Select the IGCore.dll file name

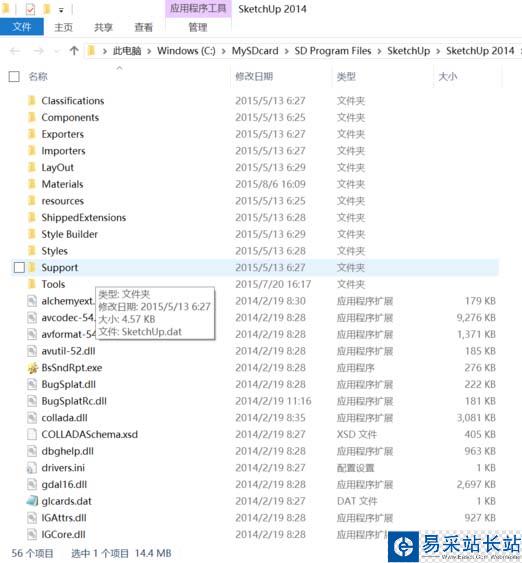point(64,535)
